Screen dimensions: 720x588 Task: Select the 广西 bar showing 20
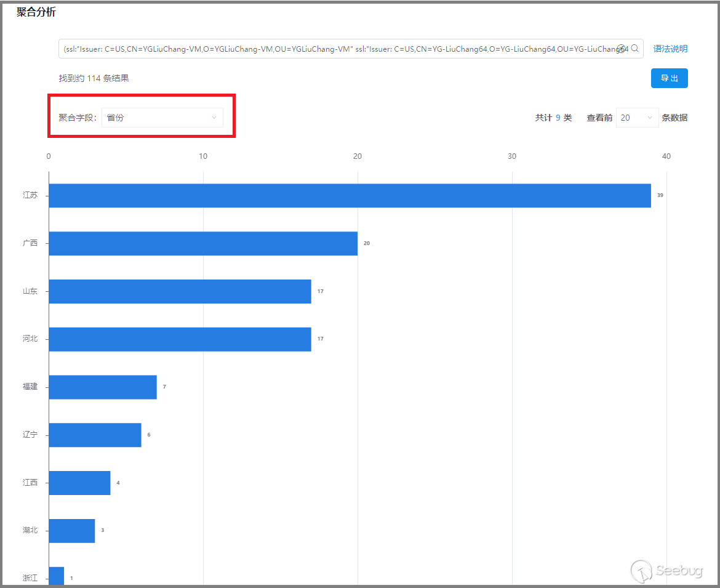[x=203, y=243]
